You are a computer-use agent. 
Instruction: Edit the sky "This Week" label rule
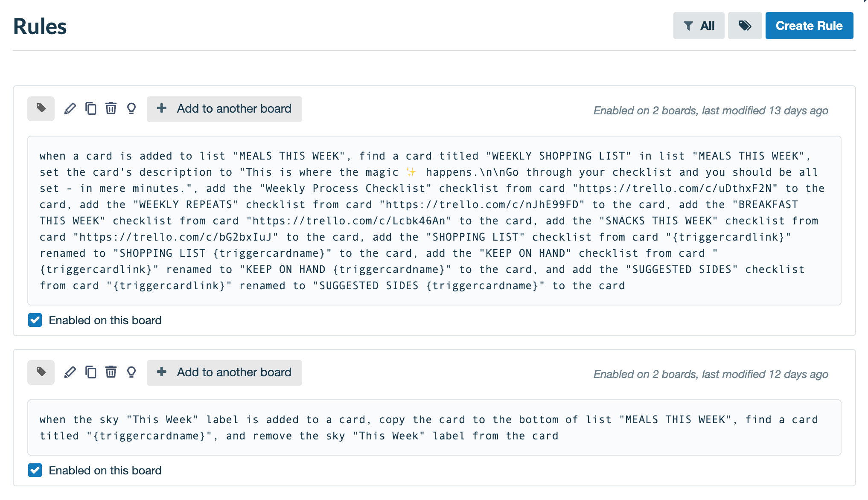(x=70, y=372)
